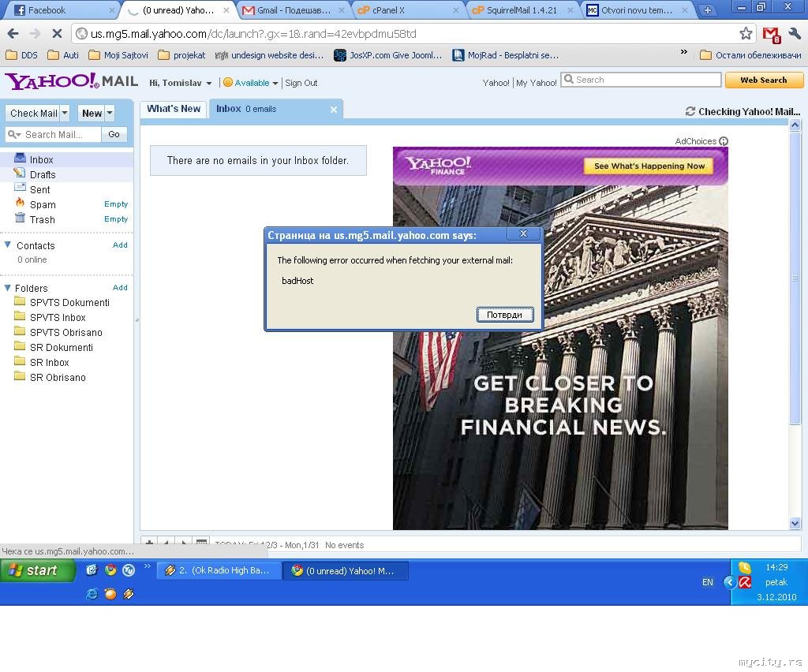Image resolution: width=808 pixels, height=672 pixels.
Task: Open Check Mail dropdown arrow
Action: pyautogui.click(x=65, y=113)
